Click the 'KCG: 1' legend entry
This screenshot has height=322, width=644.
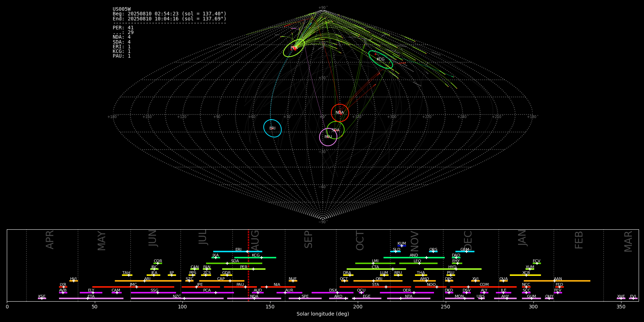tap(122, 51)
